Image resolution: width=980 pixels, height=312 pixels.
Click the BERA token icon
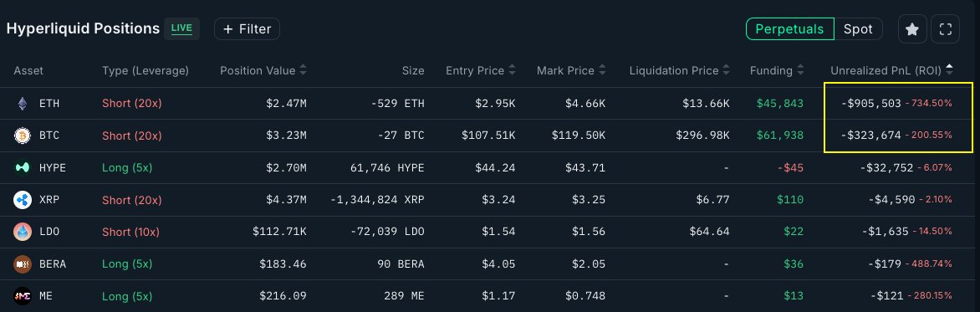pos(23,263)
